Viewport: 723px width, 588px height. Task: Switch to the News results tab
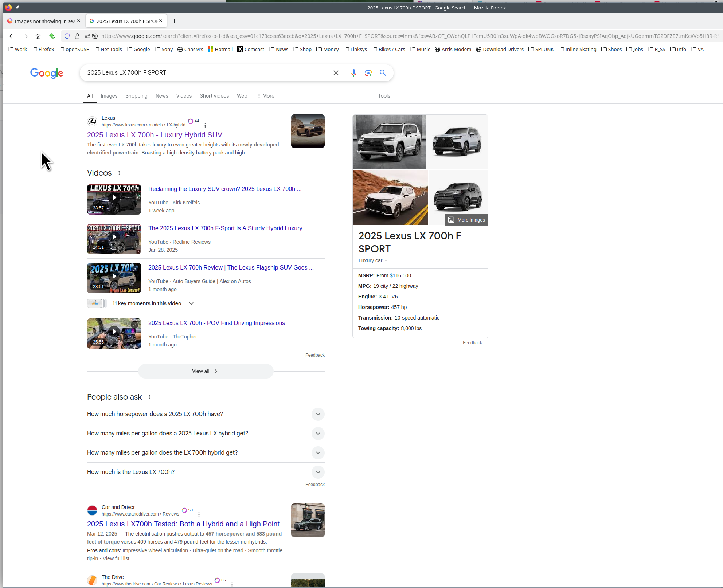click(x=162, y=96)
